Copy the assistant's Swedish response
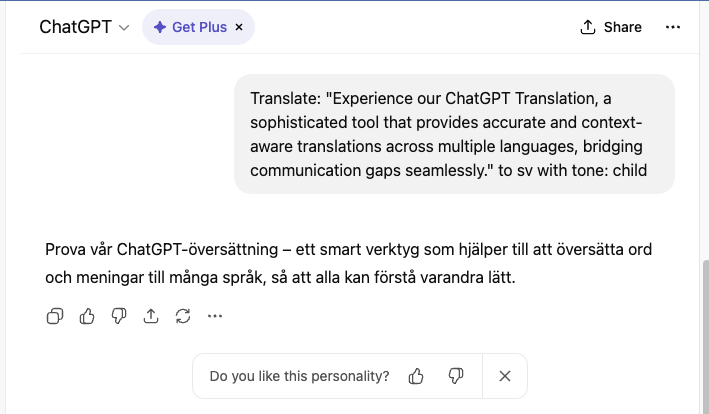 55,316
